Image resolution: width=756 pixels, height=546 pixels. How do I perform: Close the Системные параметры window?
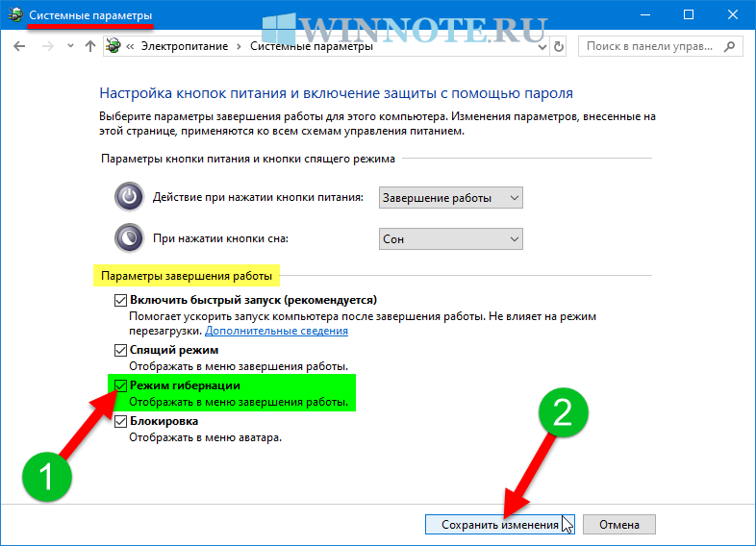tap(733, 15)
